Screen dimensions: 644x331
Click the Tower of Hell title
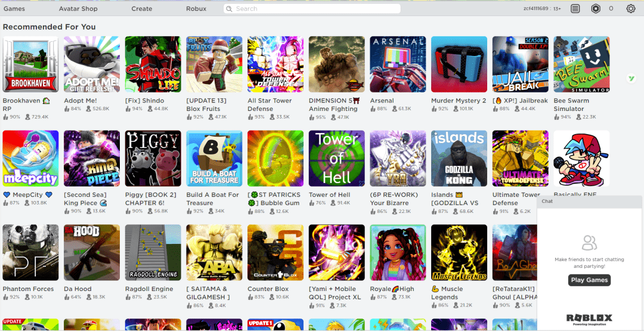coord(329,194)
